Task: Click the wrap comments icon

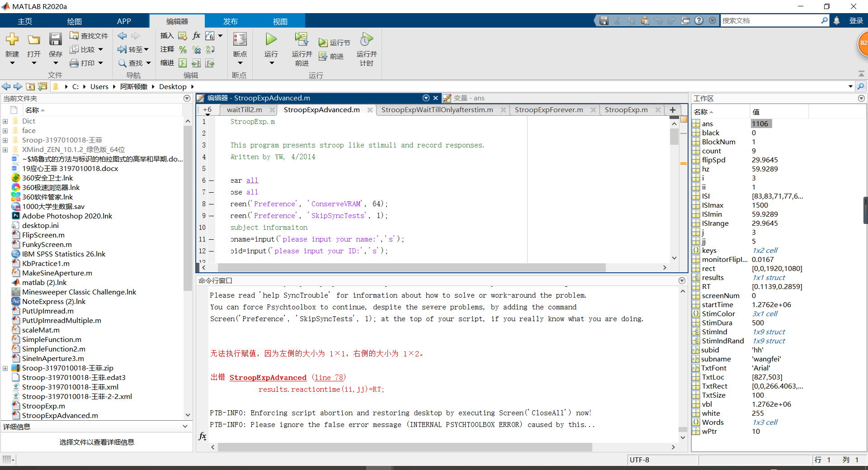Action: click(210, 49)
